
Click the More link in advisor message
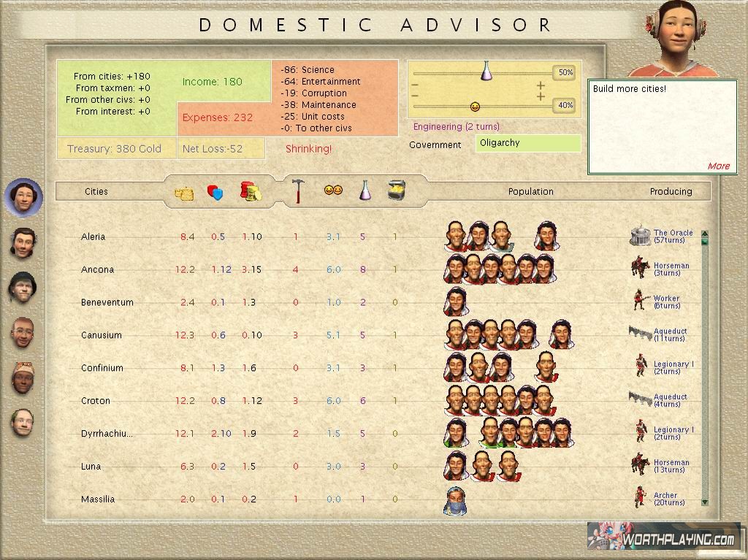718,166
